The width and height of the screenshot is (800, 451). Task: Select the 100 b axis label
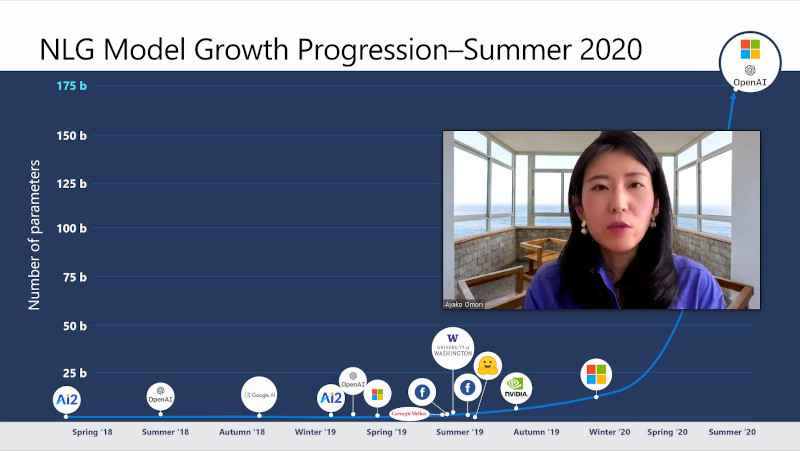[71, 228]
